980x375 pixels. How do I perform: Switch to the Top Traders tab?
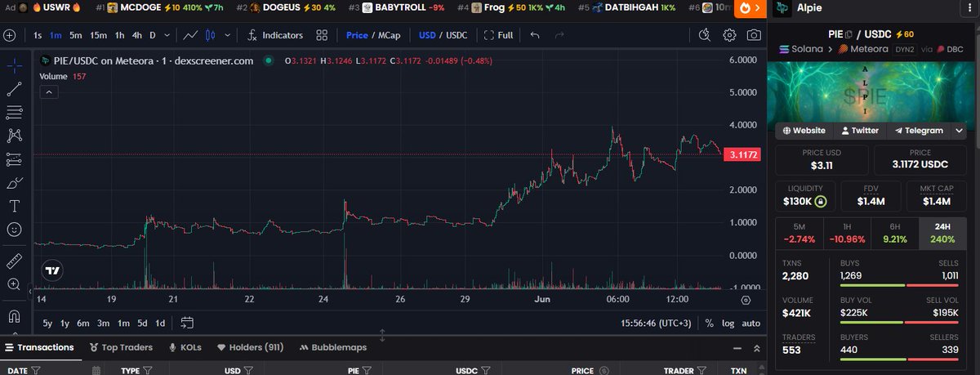pos(121,347)
